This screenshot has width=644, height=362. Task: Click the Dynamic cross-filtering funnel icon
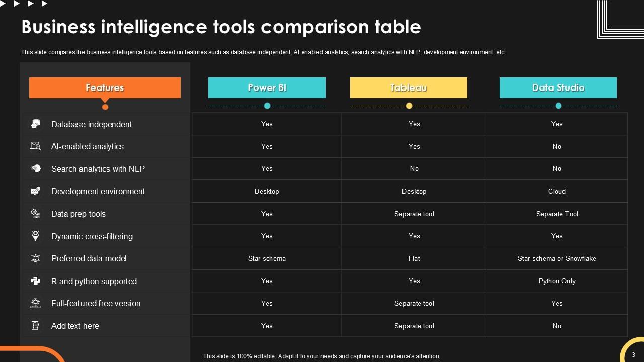[x=35, y=236]
